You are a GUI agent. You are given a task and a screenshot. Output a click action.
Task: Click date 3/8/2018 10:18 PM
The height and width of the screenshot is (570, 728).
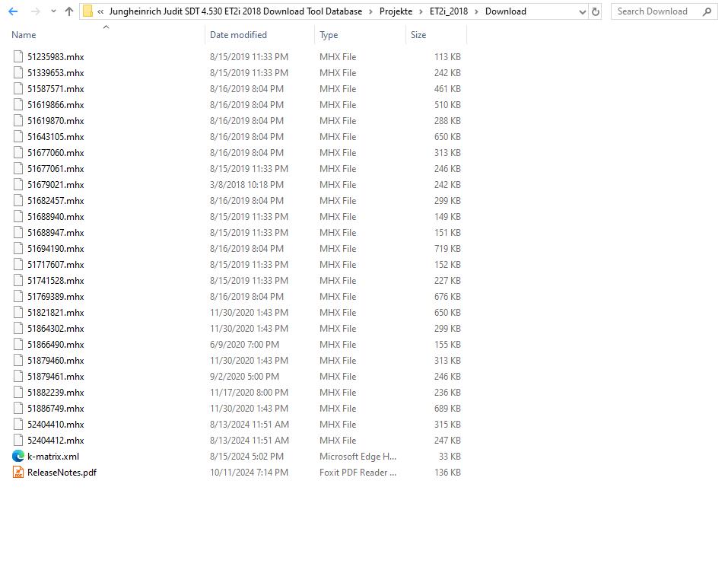[246, 184]
